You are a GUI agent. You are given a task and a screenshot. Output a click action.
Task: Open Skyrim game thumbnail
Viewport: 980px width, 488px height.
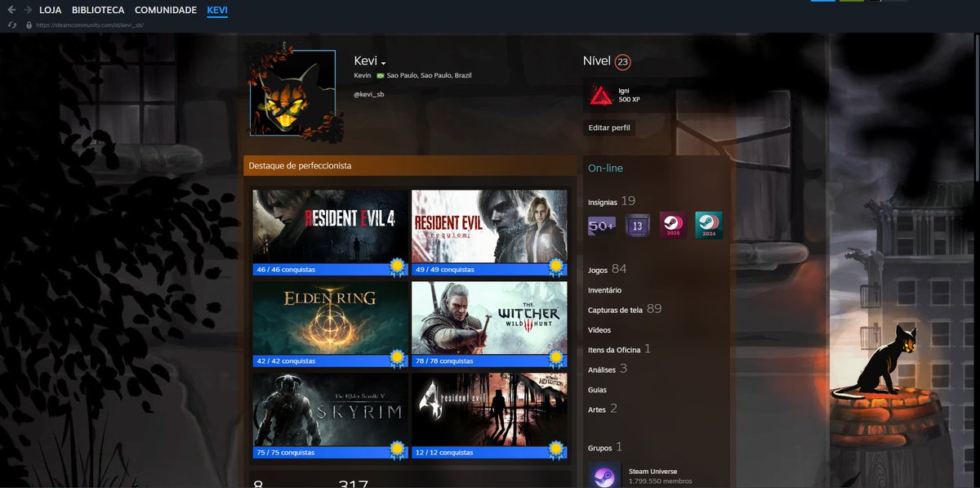click(x=331, y=410)
